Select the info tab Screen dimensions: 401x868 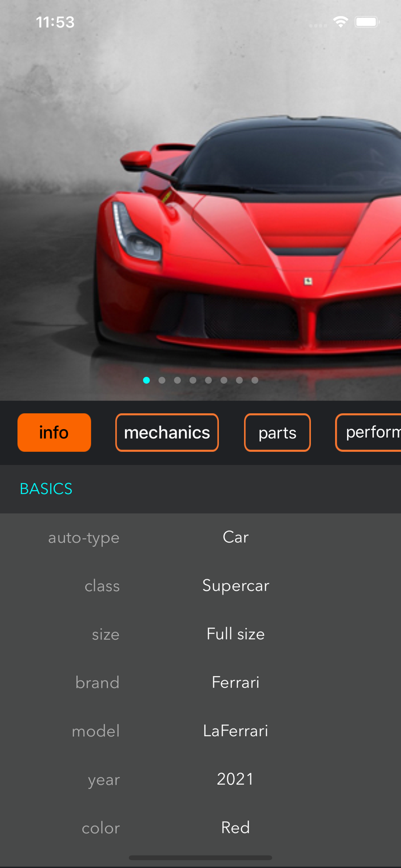pyautogui.click(x=54, y=432)
